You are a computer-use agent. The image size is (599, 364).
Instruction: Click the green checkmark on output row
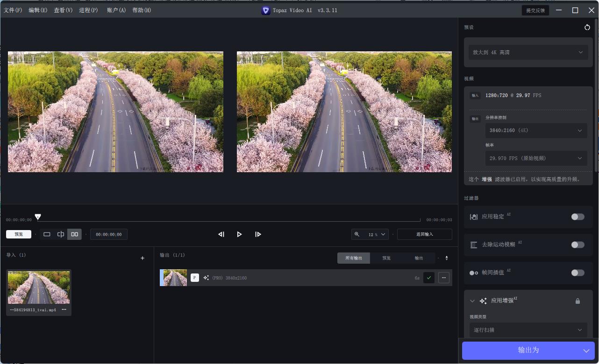429,278
